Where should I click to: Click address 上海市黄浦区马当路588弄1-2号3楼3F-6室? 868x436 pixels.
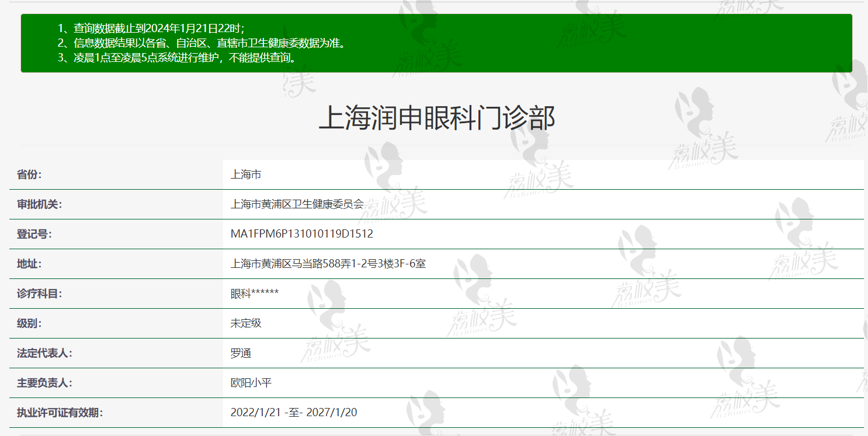(x=328, y=263)
